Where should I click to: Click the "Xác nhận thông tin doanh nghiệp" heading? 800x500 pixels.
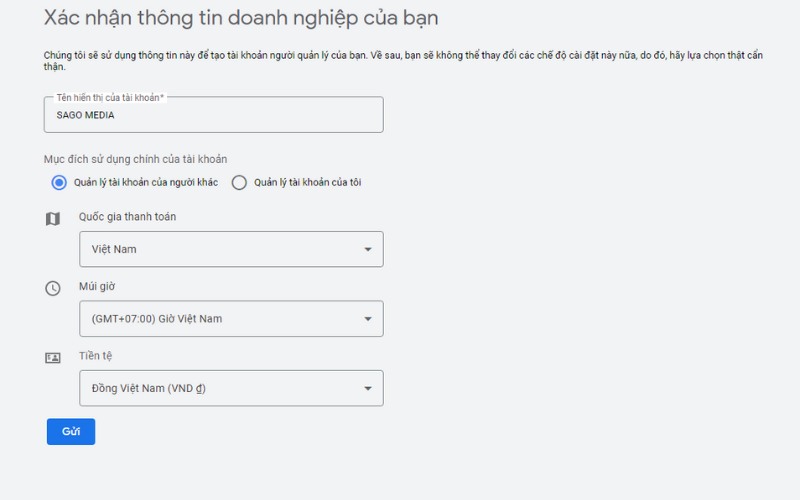pyautogui.click(x=241, y=19)
